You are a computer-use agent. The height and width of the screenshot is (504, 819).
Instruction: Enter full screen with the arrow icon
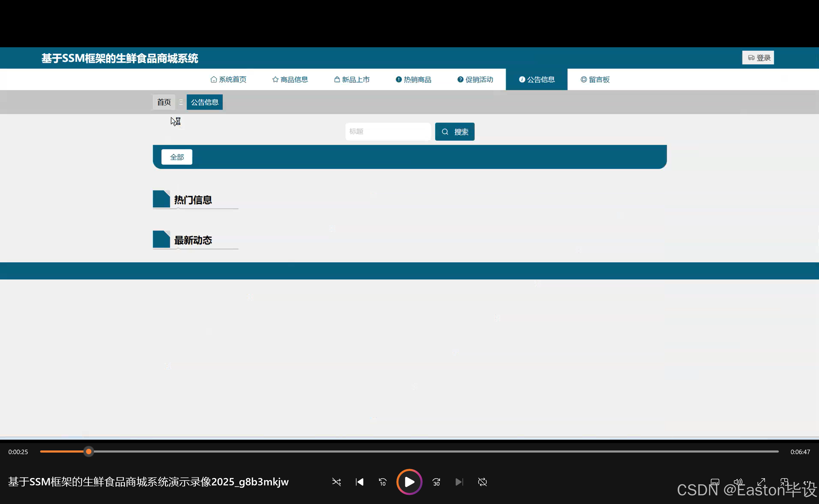[x=761, y=482]
